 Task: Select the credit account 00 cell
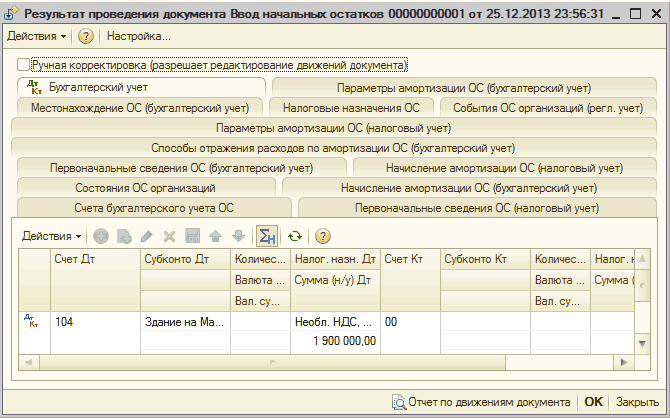click(410, 322)
